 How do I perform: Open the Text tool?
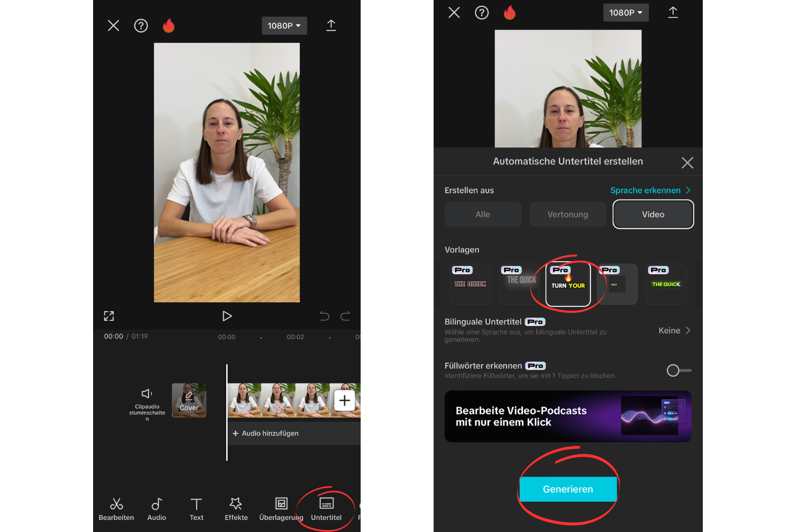click(196, 509)
